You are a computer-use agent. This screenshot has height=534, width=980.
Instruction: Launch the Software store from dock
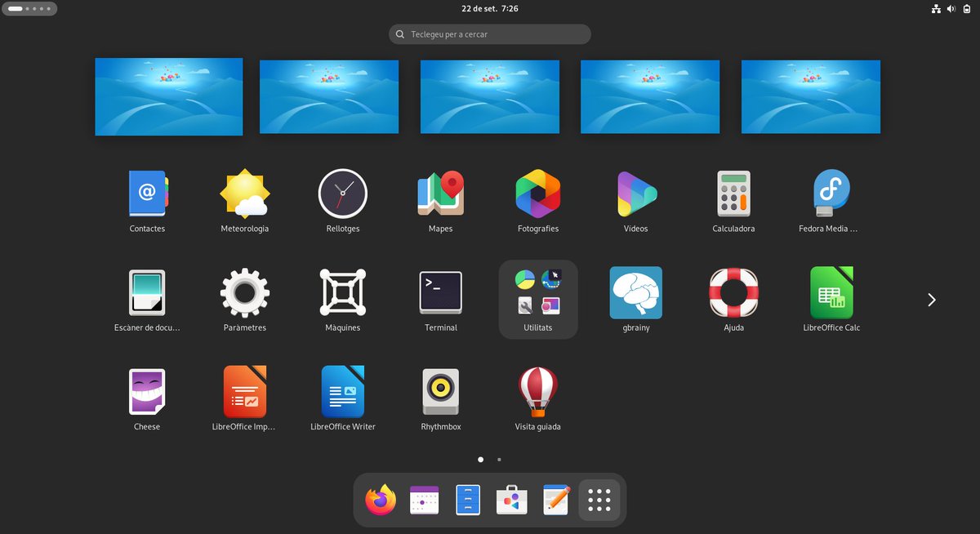[x=512, y=500]
